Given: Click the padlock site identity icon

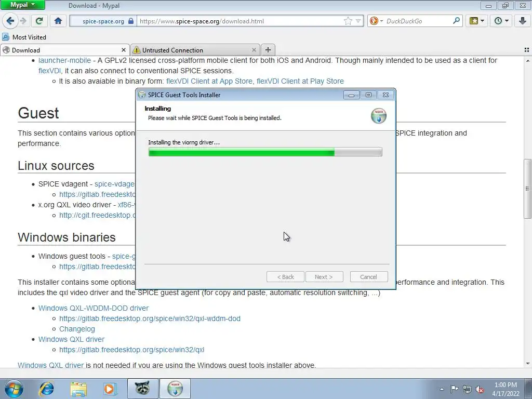Looking at the screenshot, I should click(x=131, y=21).
